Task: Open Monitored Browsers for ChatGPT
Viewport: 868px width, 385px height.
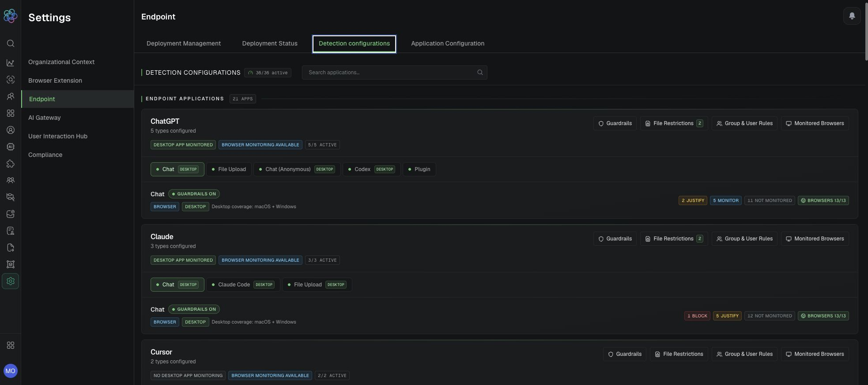Action: pos(815,123)
